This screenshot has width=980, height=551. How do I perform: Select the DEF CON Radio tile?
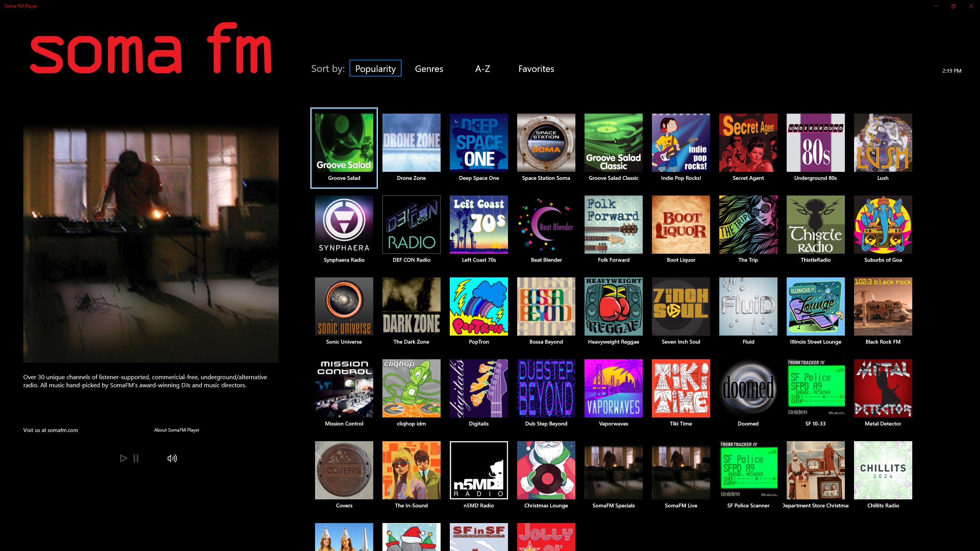411,225
